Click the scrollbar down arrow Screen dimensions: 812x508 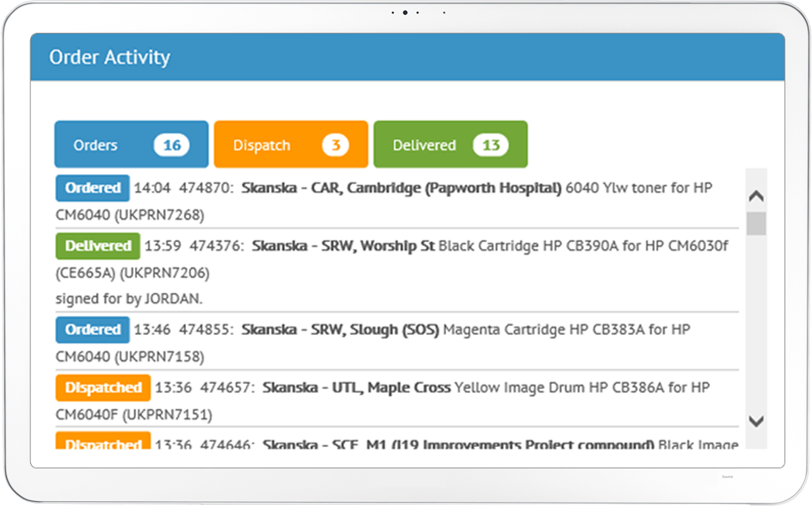757,421
